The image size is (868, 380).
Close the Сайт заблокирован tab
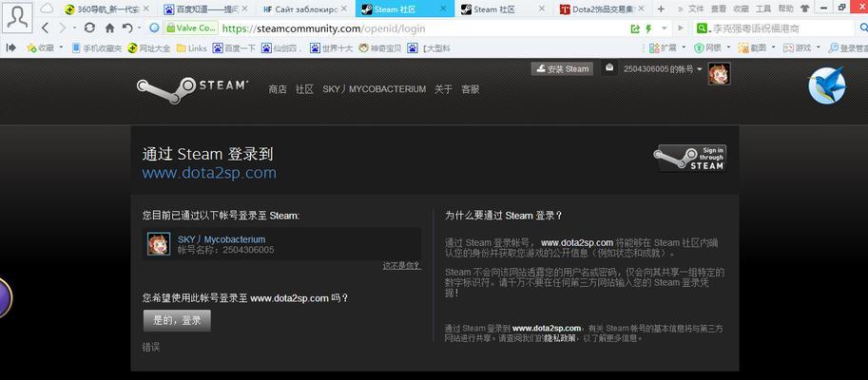(x=344, y=9)
